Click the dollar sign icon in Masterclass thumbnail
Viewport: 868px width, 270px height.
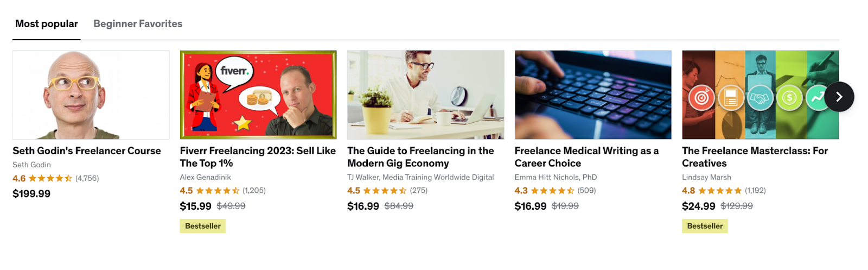789,98
